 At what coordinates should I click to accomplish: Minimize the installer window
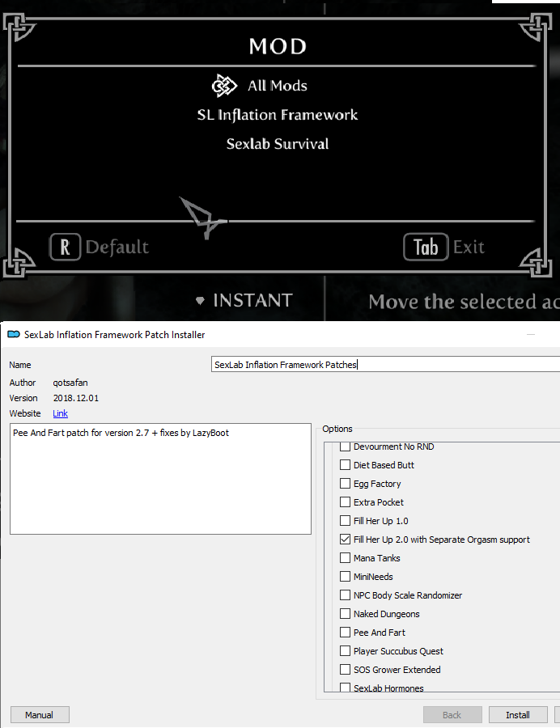(531, 334)
